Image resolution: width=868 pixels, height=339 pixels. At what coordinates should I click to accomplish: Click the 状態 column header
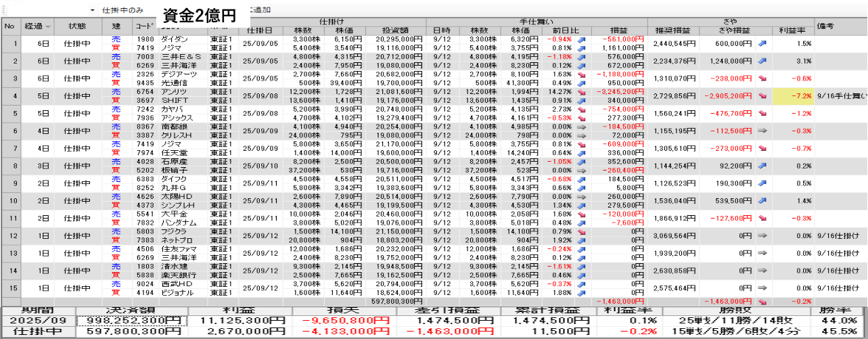(77, 26)
